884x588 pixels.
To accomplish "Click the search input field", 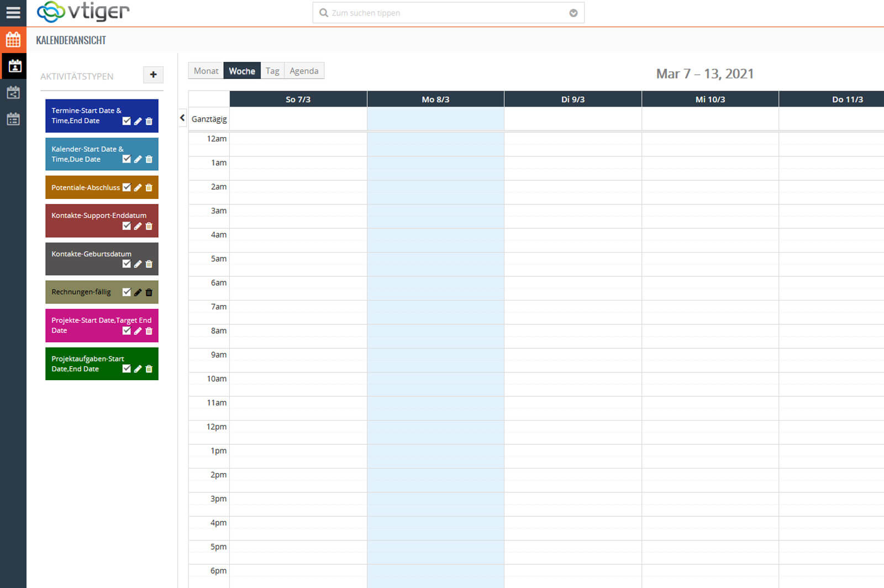I will (x=448, y=13).
